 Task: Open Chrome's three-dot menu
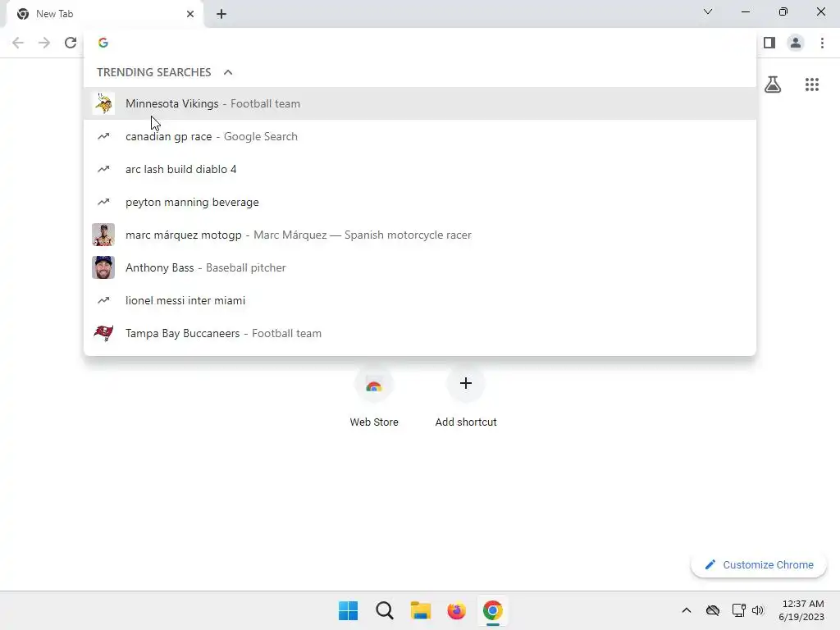coord(822,43)
